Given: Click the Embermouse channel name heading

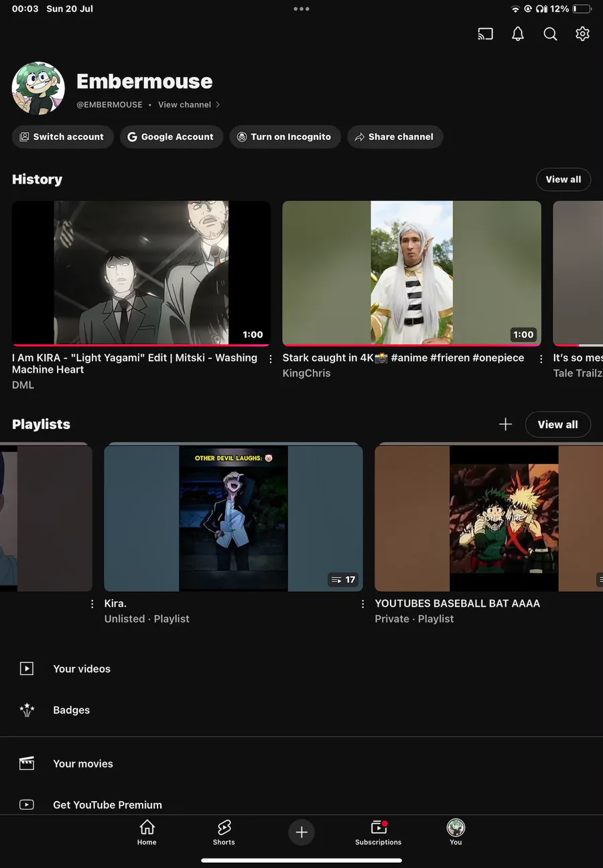Looking at the screenshot, I should (144, 81).
